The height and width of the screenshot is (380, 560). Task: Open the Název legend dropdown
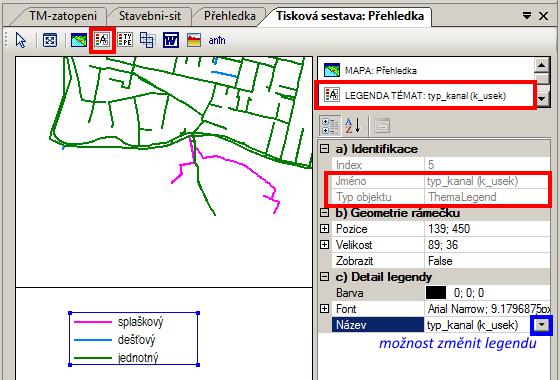click(x=542, y=325)
